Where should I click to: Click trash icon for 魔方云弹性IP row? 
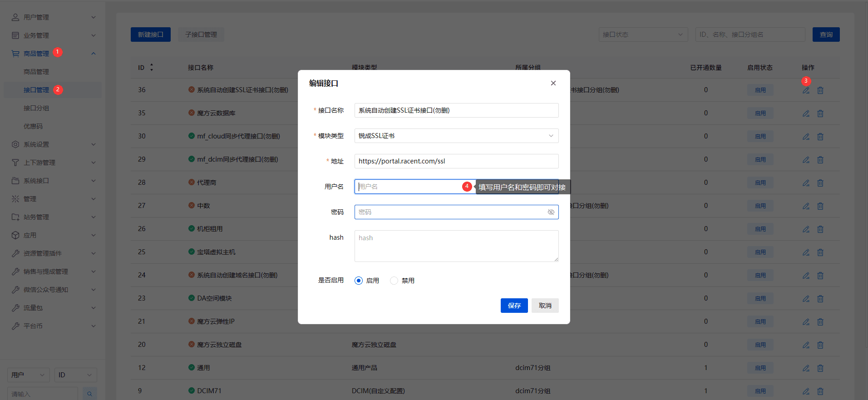[x=820, y=322]
